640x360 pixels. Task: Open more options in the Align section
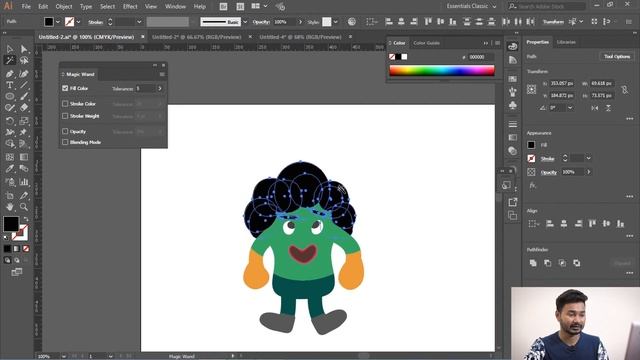pyautogui.click(x=630, y=236)
